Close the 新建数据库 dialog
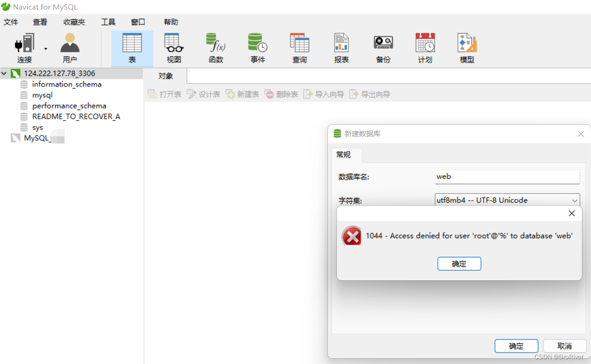 coord(580,134)
